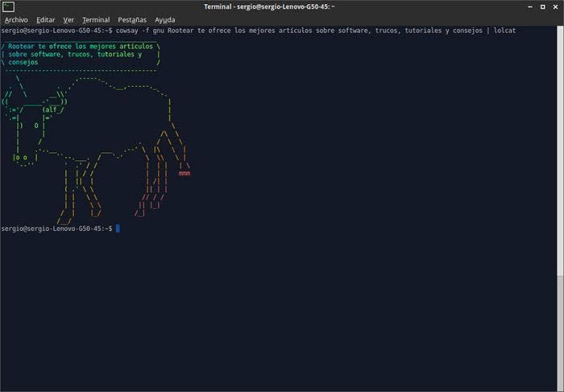Open the Editar menu
The height and width of the screenshot is (392, 564).
[x=46, y=20]
